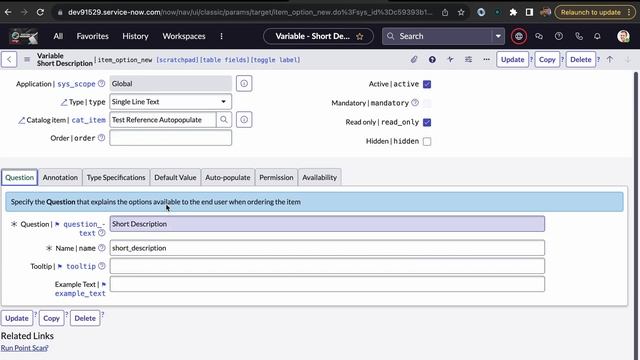Click the Question text field

pos(327,224)
